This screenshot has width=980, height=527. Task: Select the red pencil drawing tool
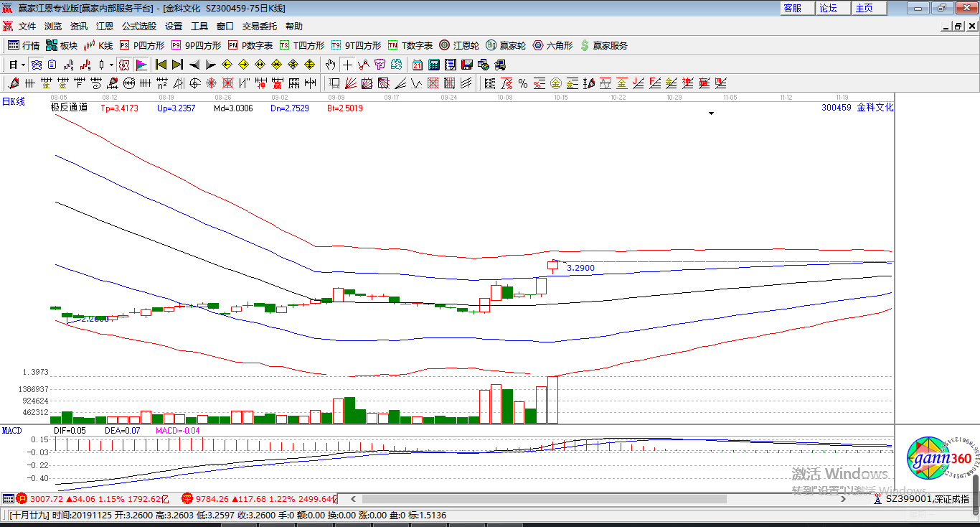(x=12, y=83)
